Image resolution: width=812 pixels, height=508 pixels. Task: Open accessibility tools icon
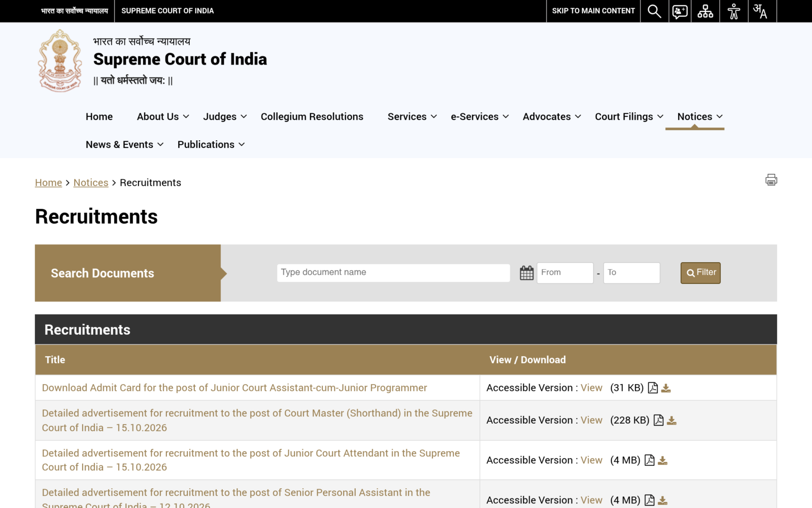point(733,11)
